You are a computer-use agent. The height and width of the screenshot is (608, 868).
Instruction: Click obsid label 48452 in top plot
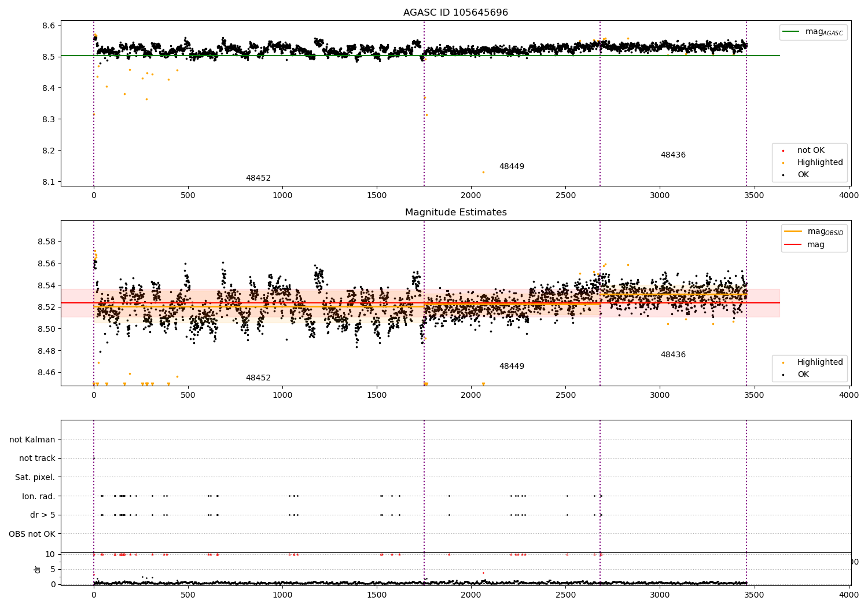[x=258, y=178]
